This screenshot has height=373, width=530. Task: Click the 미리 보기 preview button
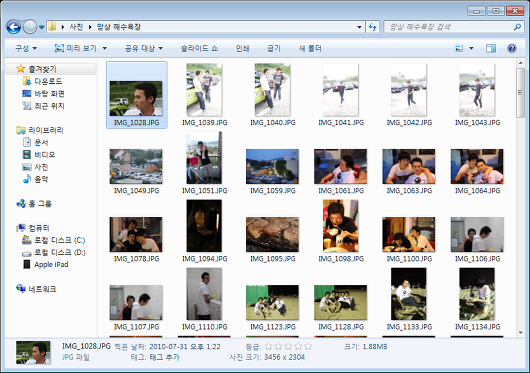click(x=76, y=48)
